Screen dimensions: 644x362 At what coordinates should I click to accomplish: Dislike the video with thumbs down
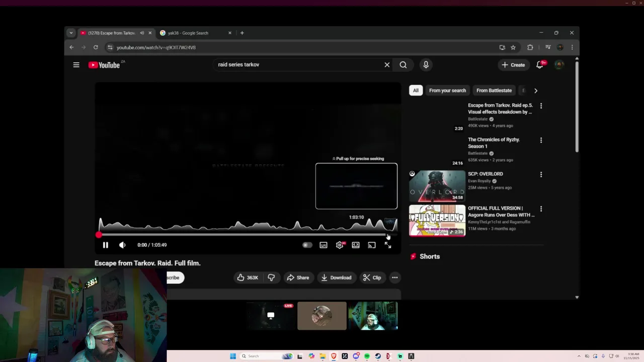pos(271,278)
